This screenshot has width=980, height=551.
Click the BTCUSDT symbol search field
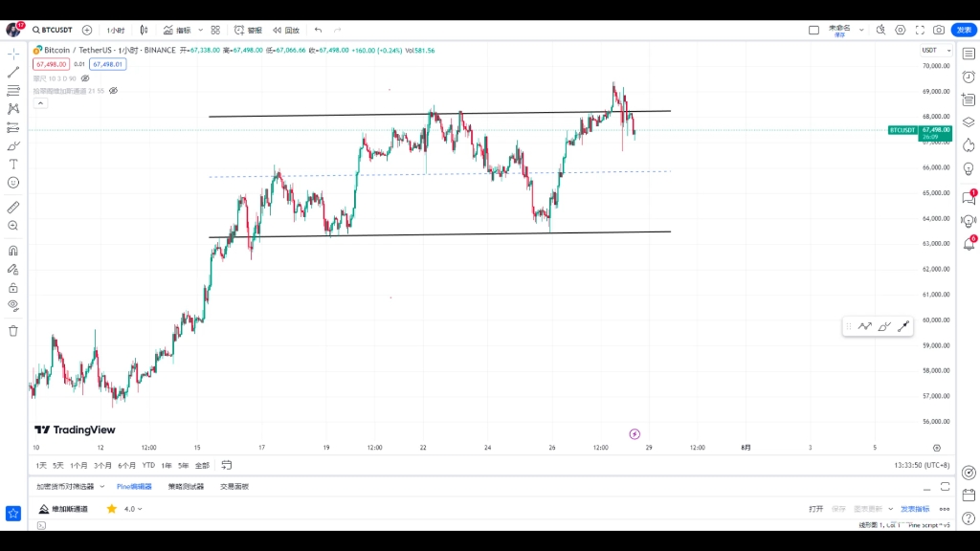(53, 30)
